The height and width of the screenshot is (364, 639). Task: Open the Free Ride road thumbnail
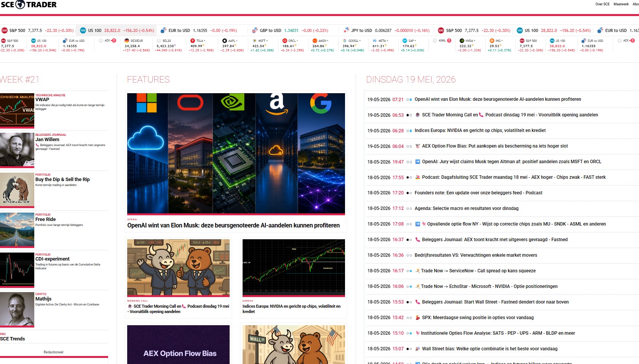(17, 230)
